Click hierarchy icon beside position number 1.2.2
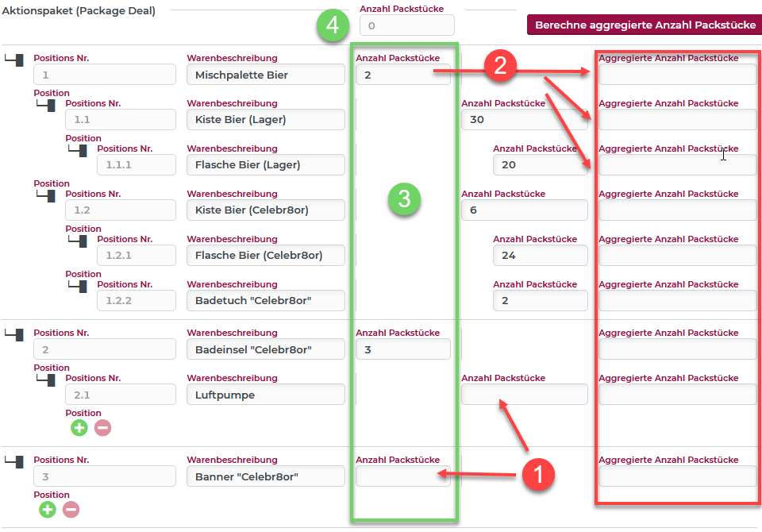Screen dimensions: 762x532 (78, 286)
